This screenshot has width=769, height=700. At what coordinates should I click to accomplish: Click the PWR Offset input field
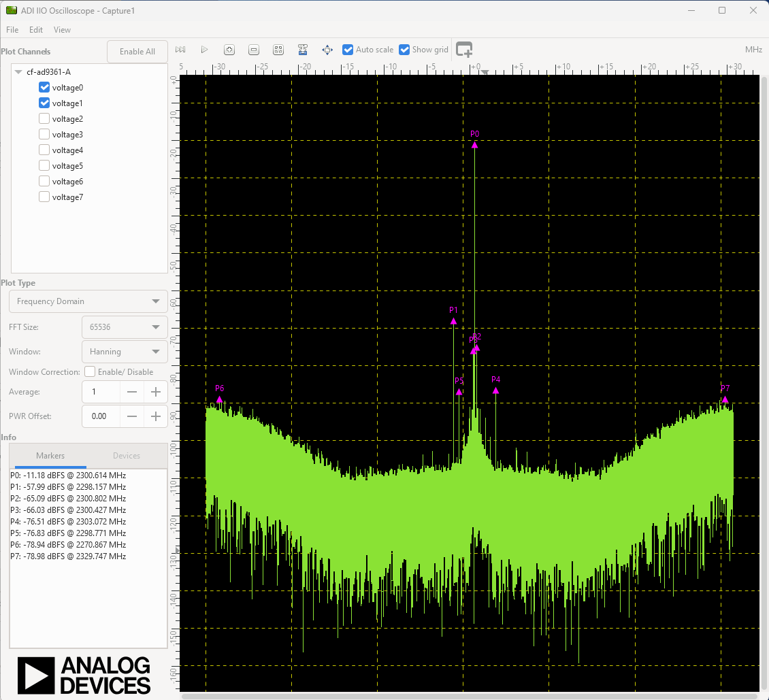tap(101, 416)
